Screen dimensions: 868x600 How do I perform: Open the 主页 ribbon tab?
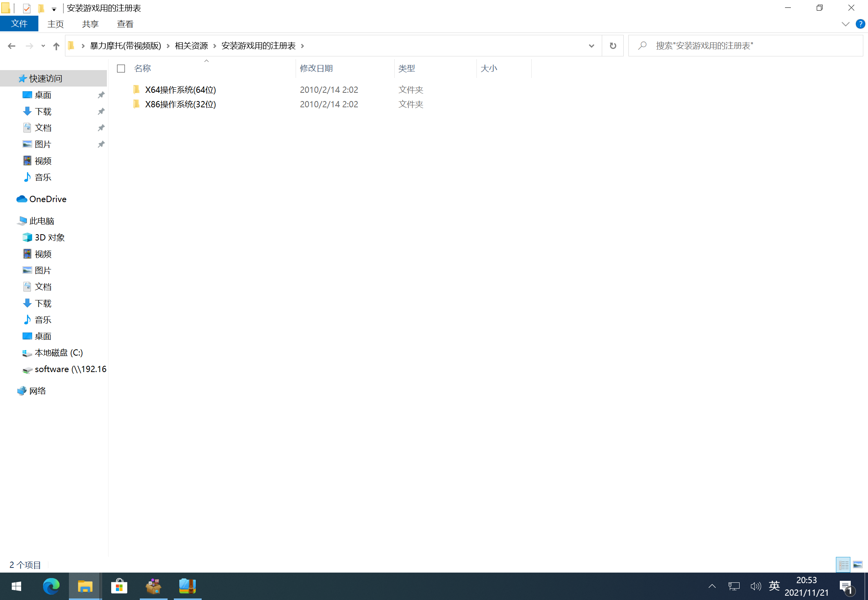tap(56, 24)
